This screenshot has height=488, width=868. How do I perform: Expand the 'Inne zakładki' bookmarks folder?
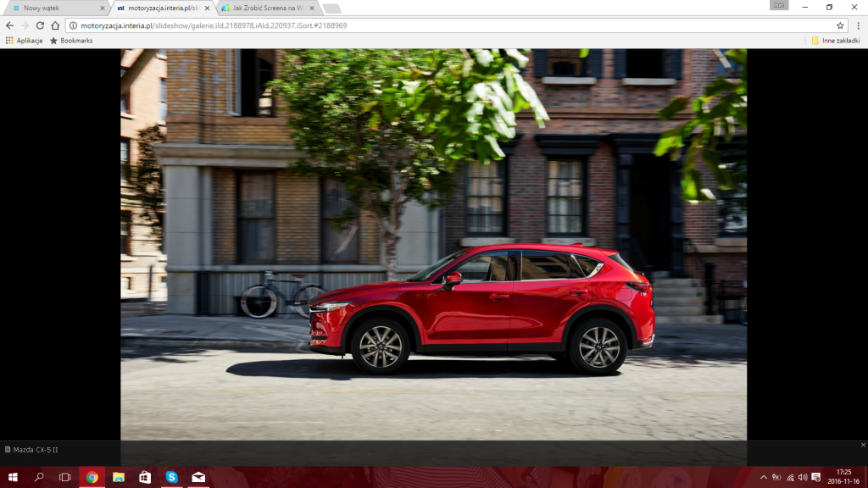point(835,41)
